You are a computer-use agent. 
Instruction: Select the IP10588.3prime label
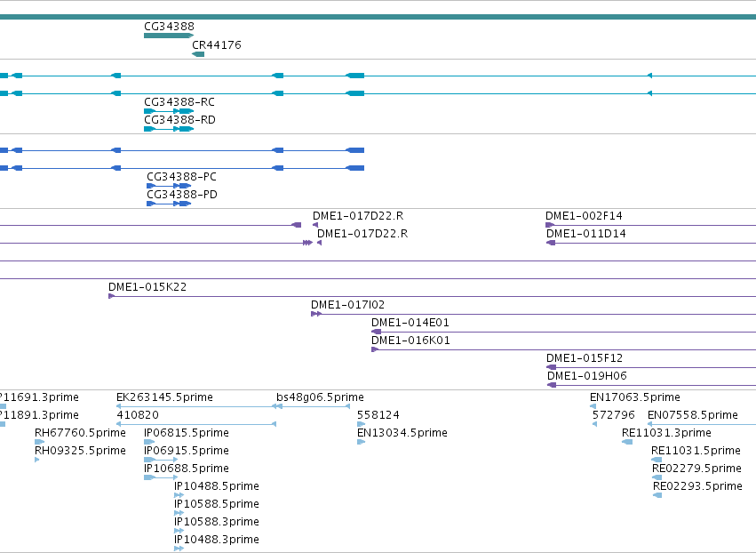(217, 522)
